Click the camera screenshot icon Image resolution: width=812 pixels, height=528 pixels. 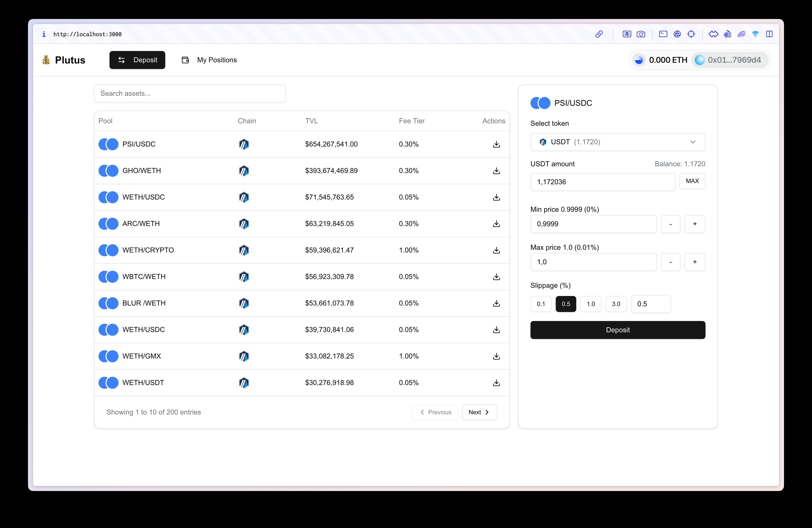click(641, 34)
